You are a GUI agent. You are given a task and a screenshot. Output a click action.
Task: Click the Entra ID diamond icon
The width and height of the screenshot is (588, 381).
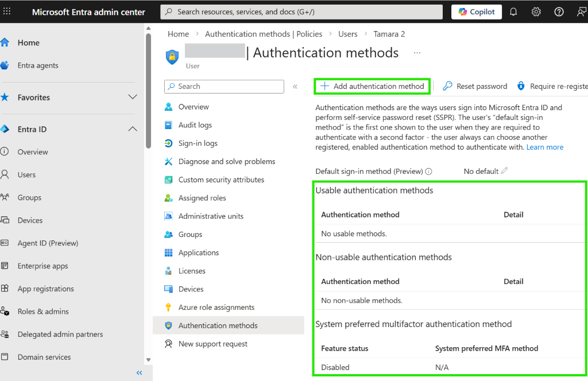5,129
